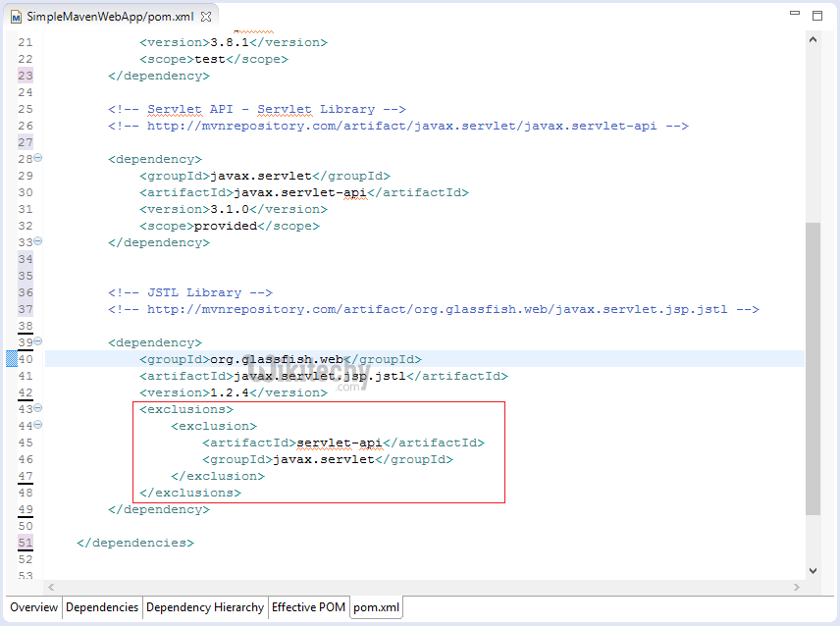Click the vertical scrollbar thumb
The width and height of the screenshot is (840, 626).
coord(813,368)
